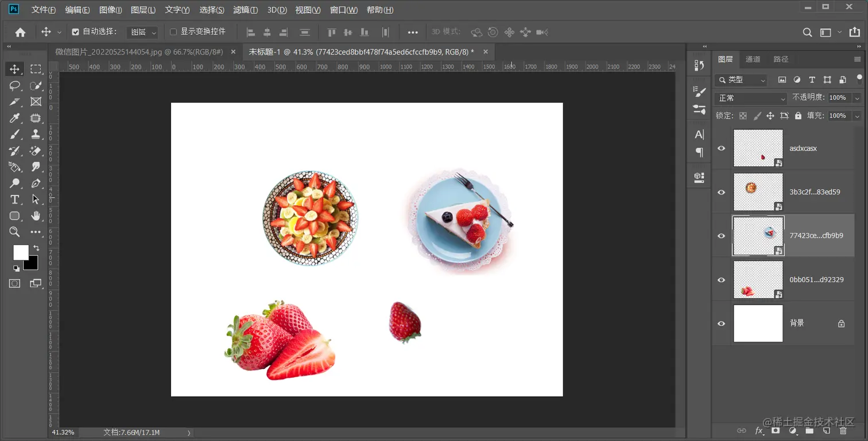Filter layers for pixel layers
Viewport: 868px width, 441px height.
pyautogui.click(x=782, y=80)
